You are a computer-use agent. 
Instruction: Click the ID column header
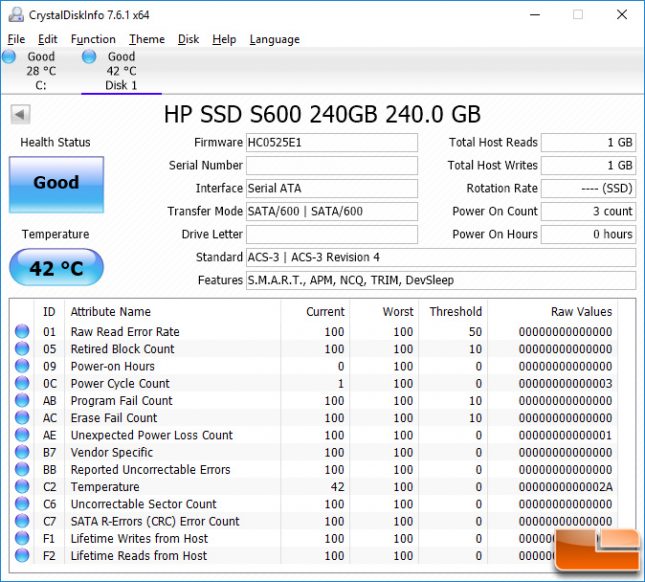49,312
